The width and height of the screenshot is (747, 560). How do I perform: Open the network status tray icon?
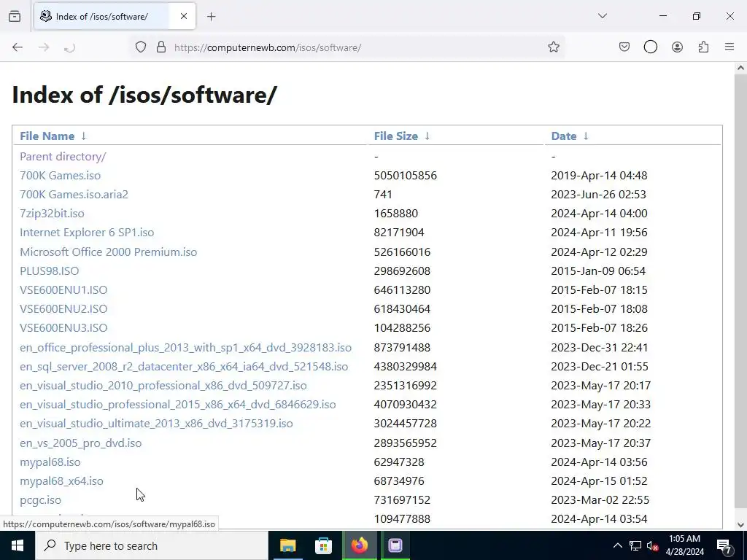tap(635, 545)
